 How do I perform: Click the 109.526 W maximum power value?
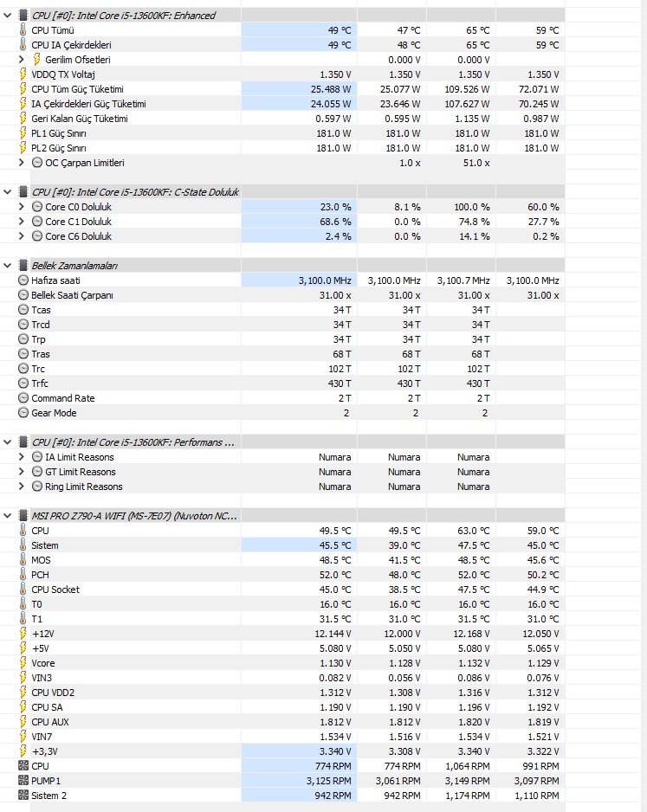click(467, 89)
